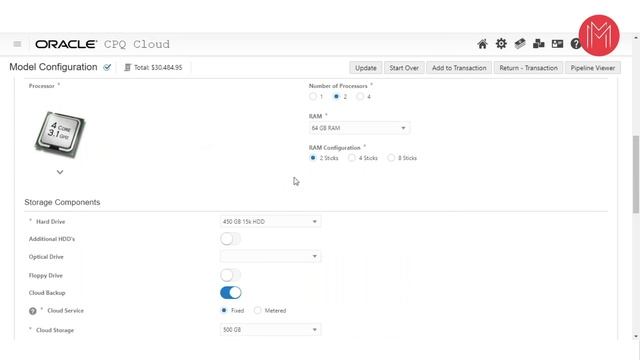Select 2 for Number of Processors

[336, 97]
